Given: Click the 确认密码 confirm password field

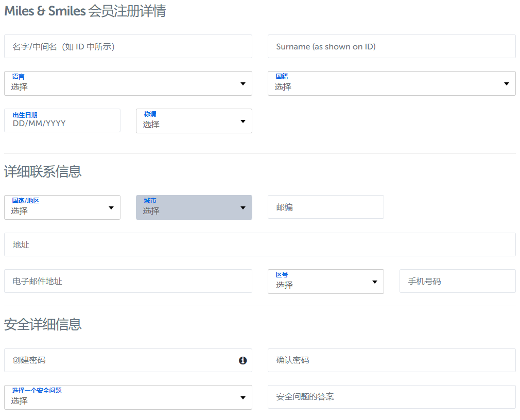Looking at the screenshot, I should point(391,360).
